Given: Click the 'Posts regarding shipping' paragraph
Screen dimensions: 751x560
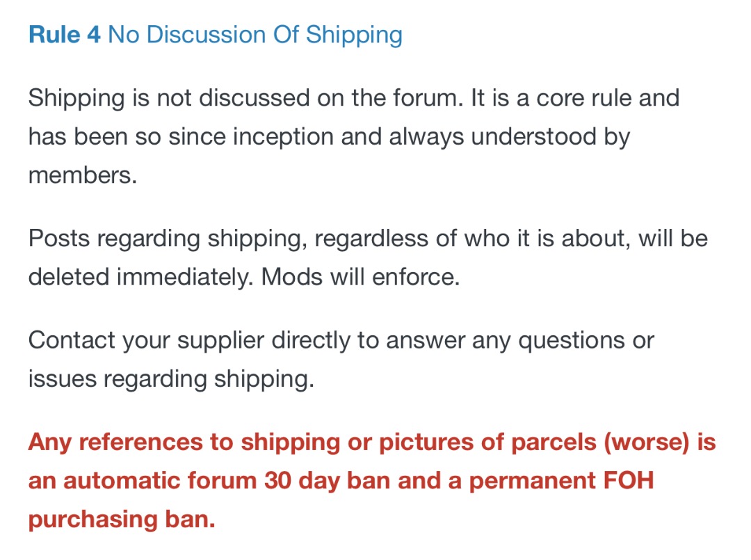Looking at the screenshot, I should [368, 257].
